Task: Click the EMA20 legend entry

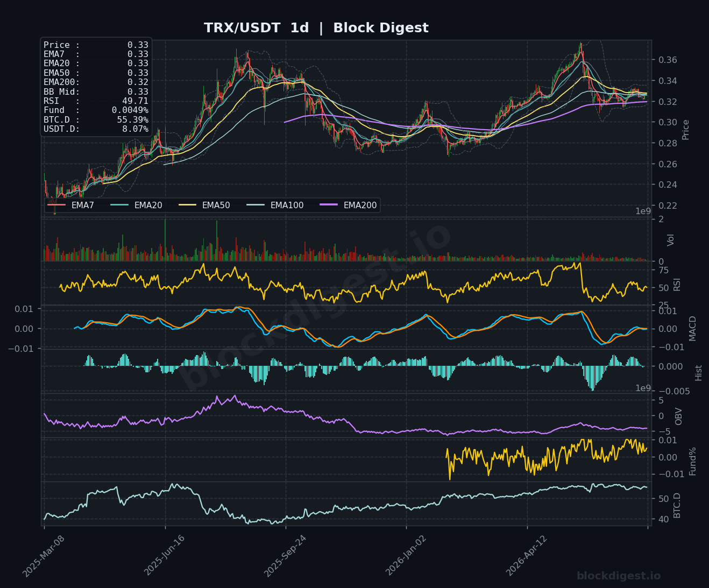Action: coord(136,206)
